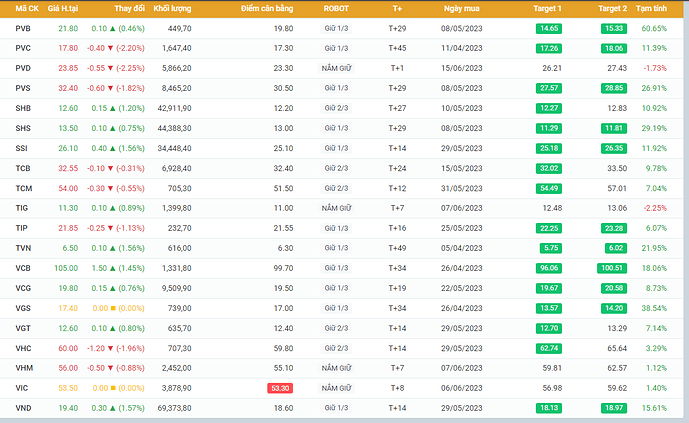Click the red 53.30 badge in the VIC row
This screenshot has height=423, width=689.
tap(280, 388)
